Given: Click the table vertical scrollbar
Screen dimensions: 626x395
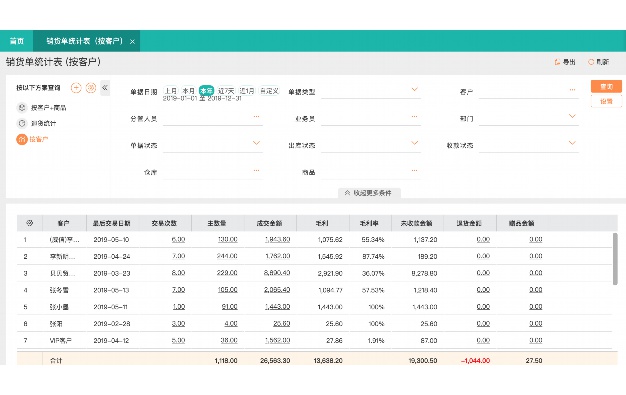Looking at the screenshot, I should [615, 259].
